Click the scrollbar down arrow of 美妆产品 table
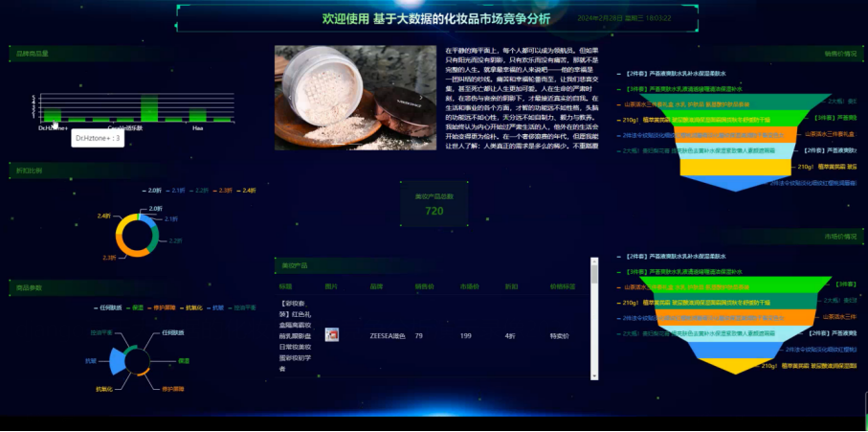Viewport: 868px width, 432px height. 594,376
